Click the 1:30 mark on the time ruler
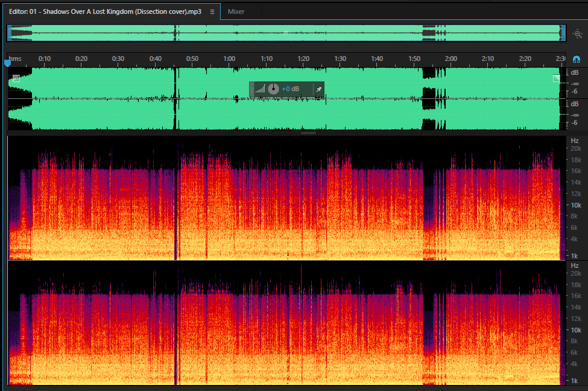 (x=340, y=59)
